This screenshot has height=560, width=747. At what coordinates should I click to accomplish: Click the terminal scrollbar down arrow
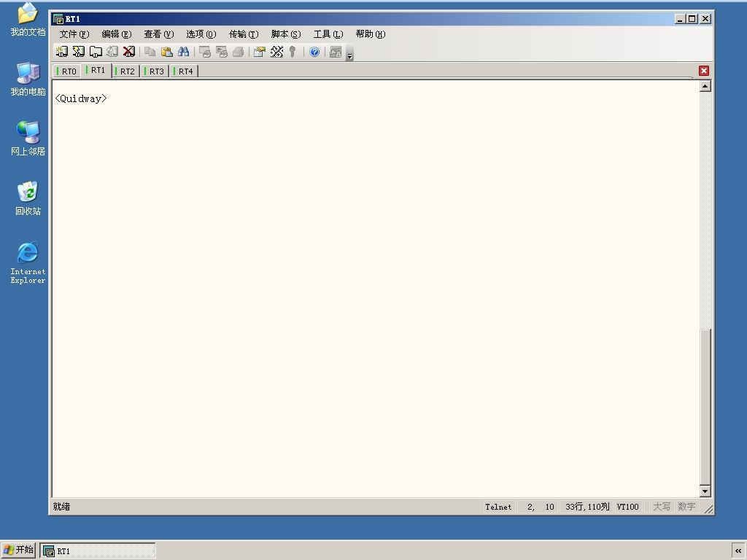pos(705,491)
